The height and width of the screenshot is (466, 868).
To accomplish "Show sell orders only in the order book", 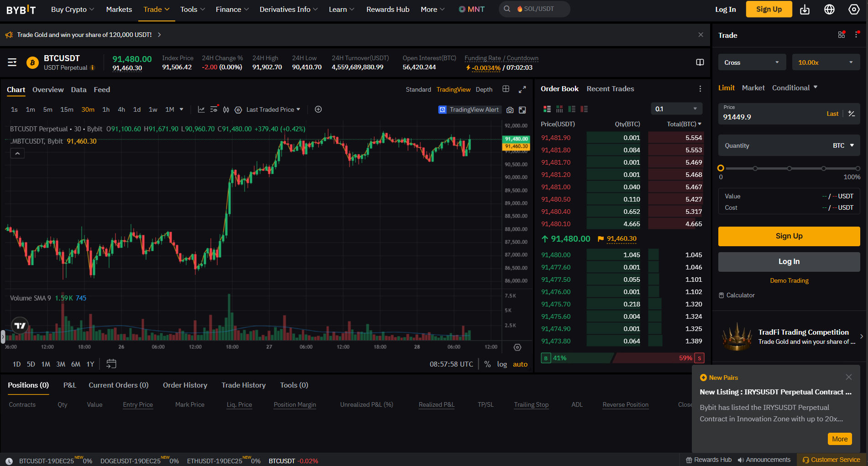I will coord(584,109).
